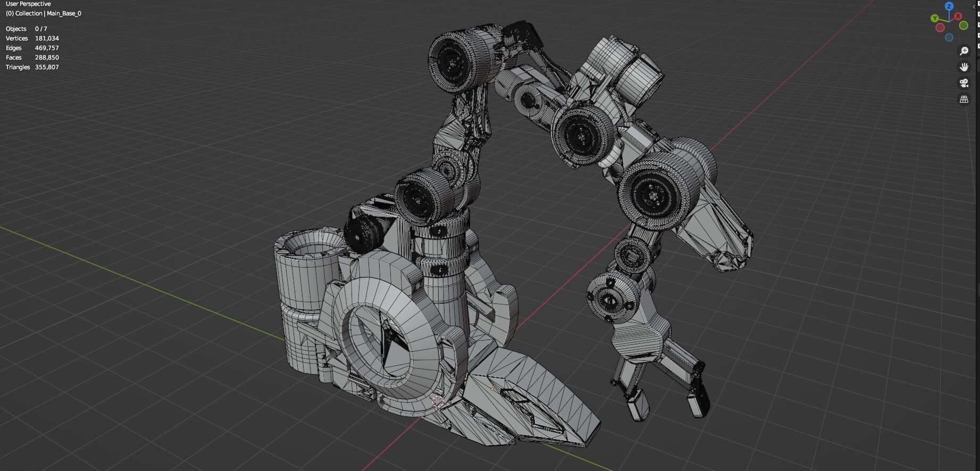This screenshot has width=980, height=471.
Task: Click the Y axis on navigation gizmo
Action: pos(935,19)
